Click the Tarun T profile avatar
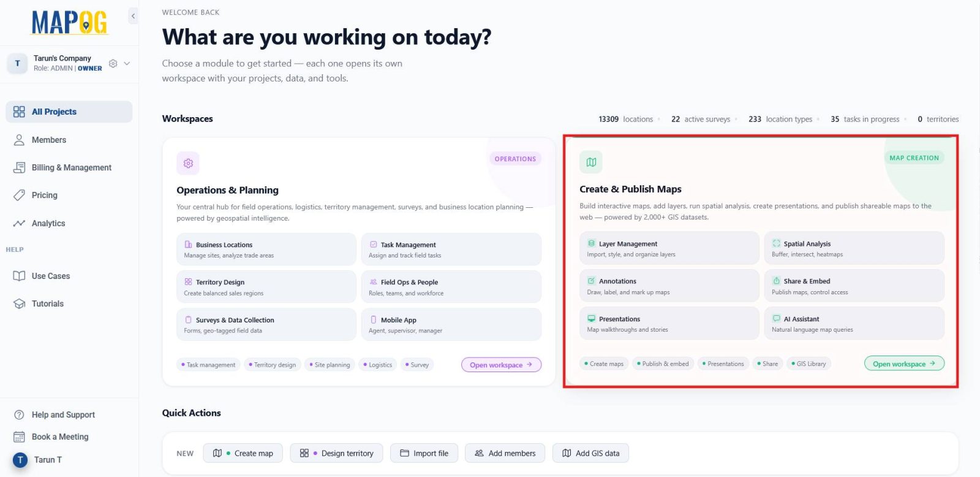The width and height of the screenshot is (980, 477). (20, 459)
